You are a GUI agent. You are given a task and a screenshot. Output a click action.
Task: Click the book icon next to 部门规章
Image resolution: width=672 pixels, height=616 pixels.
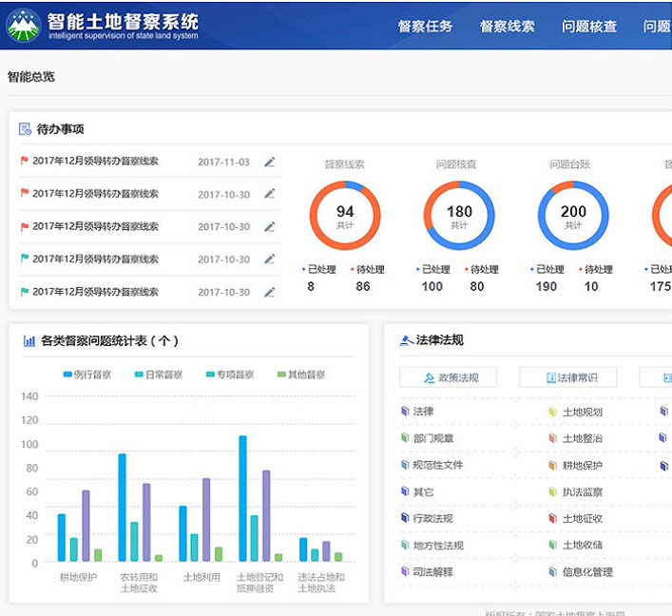tap(404, 438)
